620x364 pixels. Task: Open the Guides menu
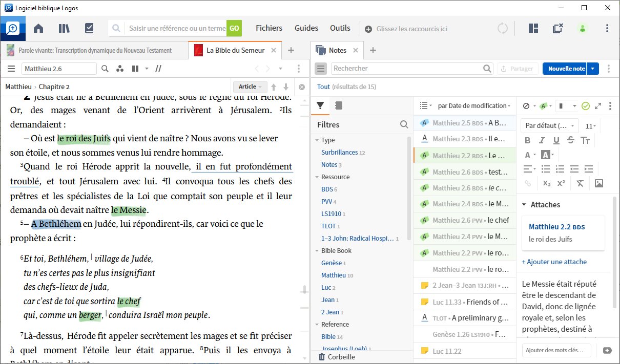tap(306, 29)
